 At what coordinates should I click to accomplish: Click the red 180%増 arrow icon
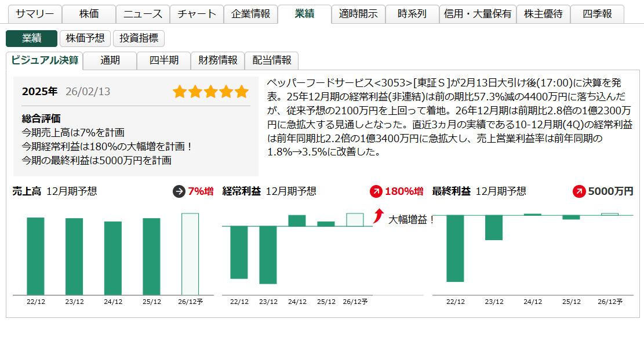pos(377,192)
